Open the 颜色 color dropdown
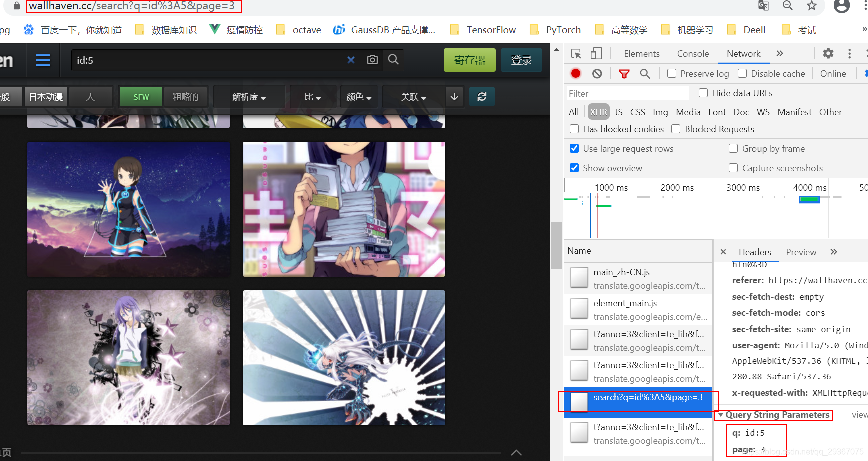 pyautogui.click(x=359, y=96)
